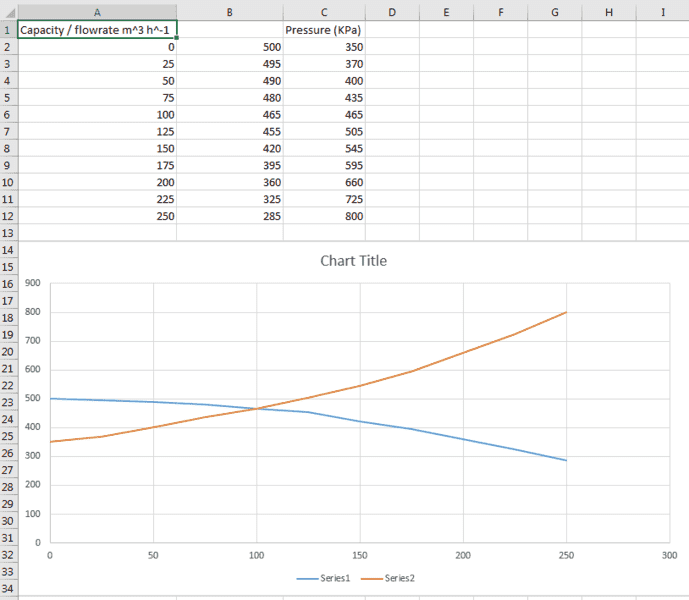The image size is (689, 600).
Task: Click the Pressure (KPa) header cell
Action: (x=324, y=30)
